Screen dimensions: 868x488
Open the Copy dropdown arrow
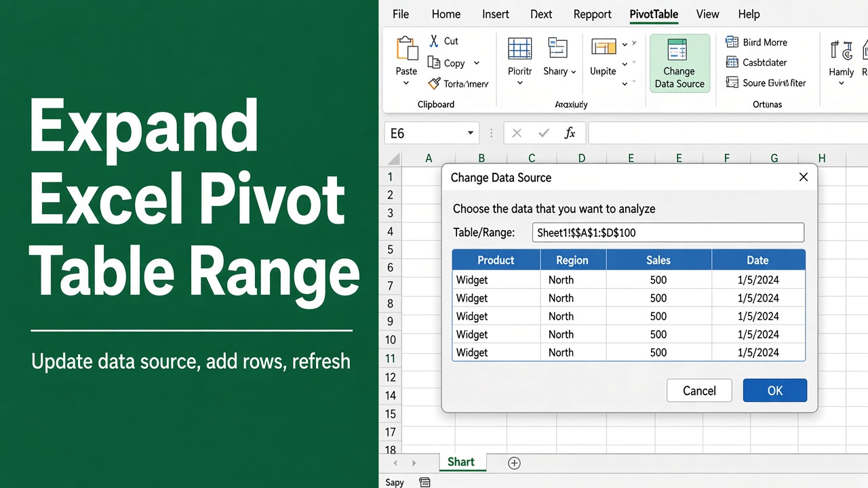pos(477,63)
